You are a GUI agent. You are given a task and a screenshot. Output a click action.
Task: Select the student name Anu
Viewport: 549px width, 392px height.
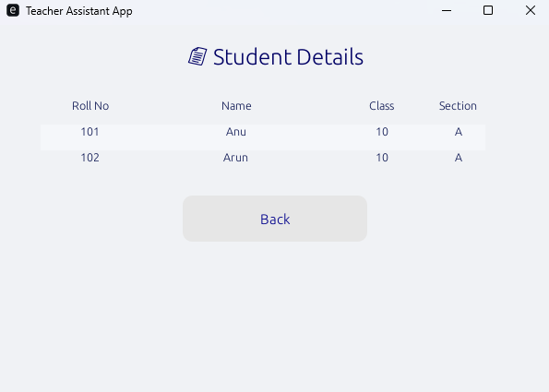pyautogui.click(x=236, y=132)
